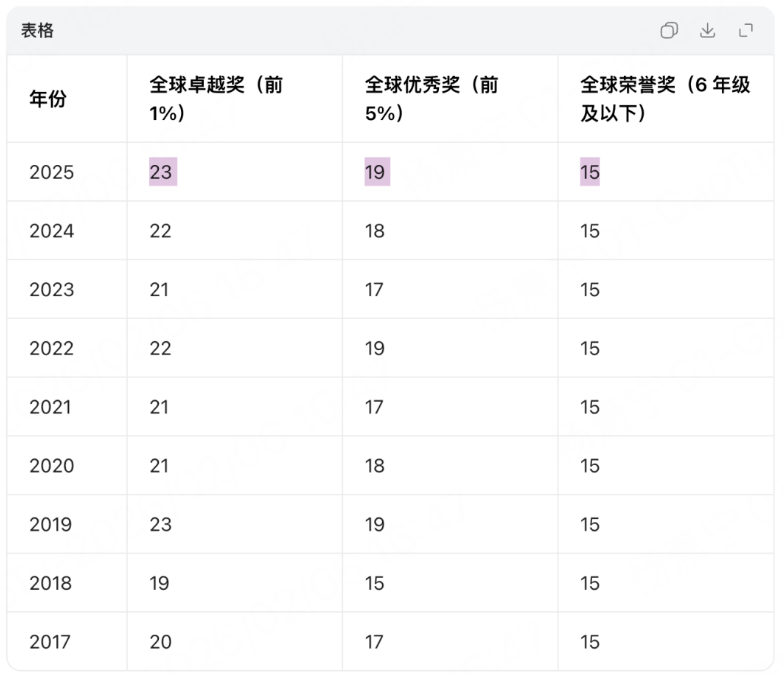Click highlighted value 19 in 2025 row

point(375,172)
